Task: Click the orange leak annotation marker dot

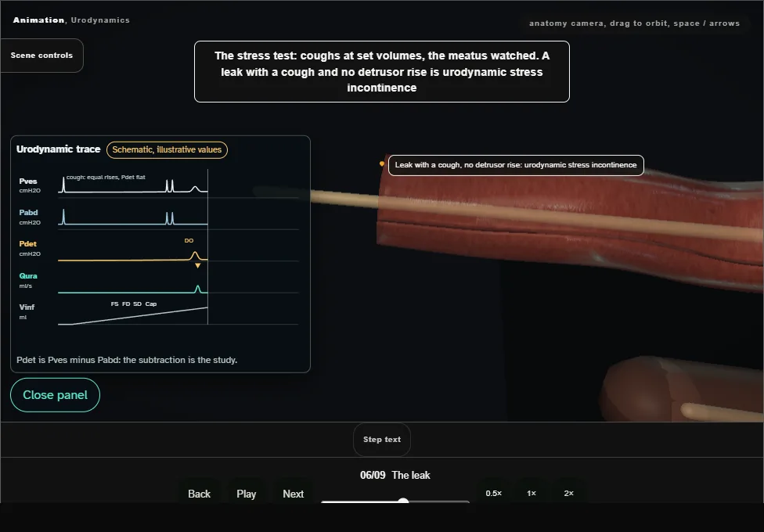Action: pyautogui.click(x=382, y=164)
